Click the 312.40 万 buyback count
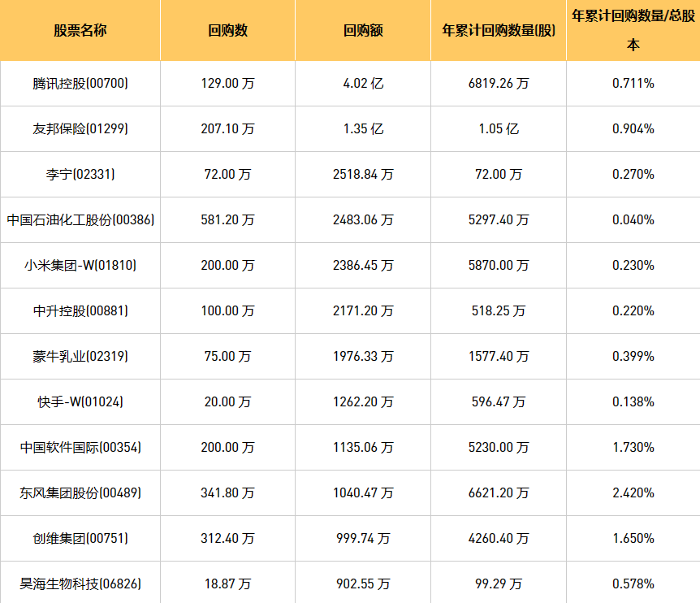 pos(227,539)
